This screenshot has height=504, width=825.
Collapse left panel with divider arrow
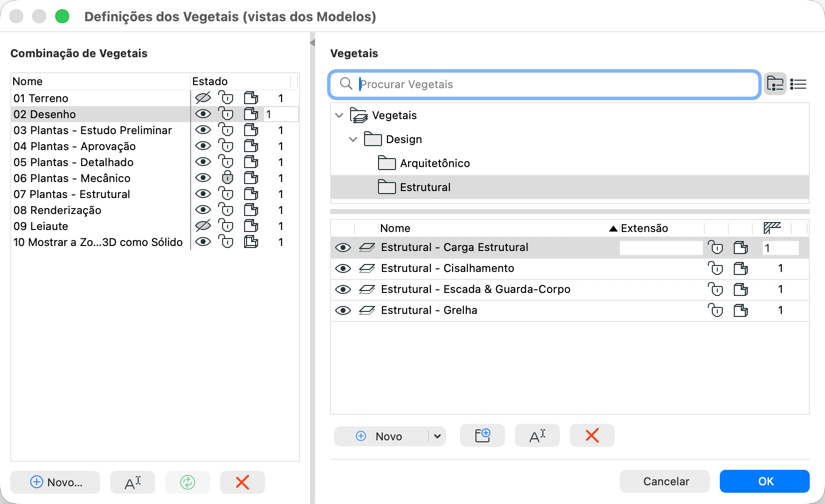point(312,43)
